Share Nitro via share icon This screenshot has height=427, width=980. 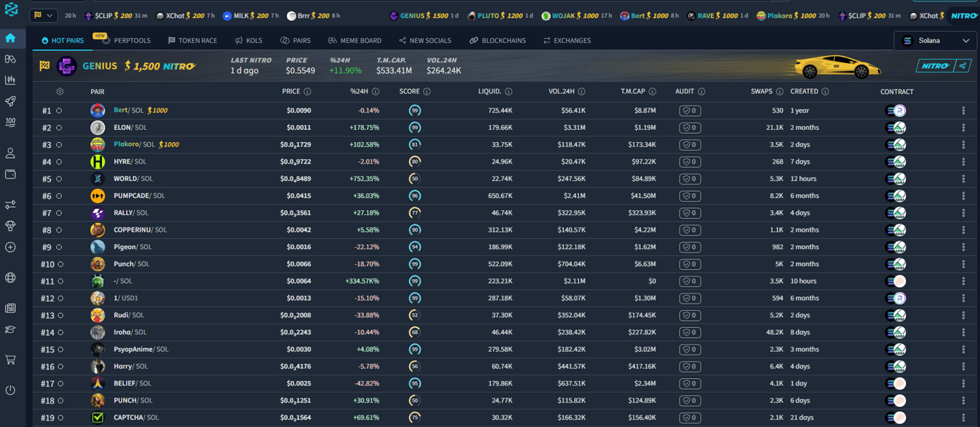(x=963, y=67)
